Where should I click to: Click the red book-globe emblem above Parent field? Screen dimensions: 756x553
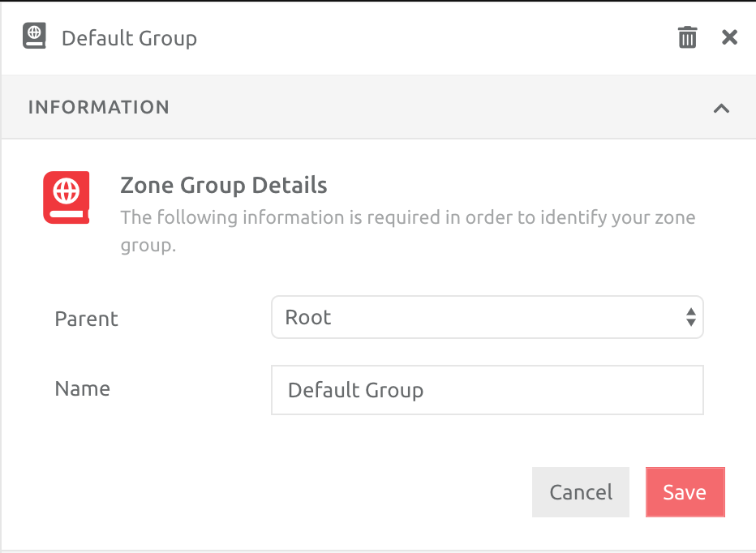[x=66, y=197]
